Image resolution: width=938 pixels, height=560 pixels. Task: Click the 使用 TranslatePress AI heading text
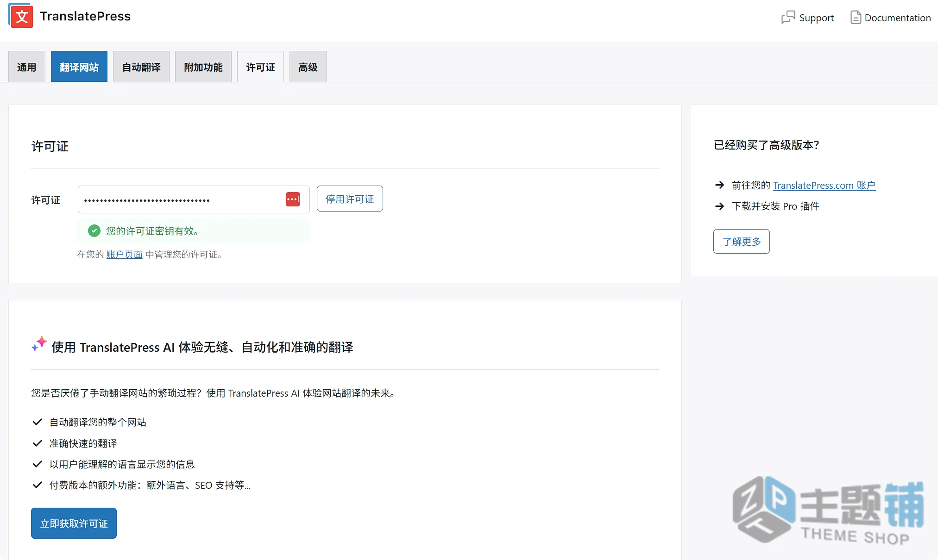point(202,347)
